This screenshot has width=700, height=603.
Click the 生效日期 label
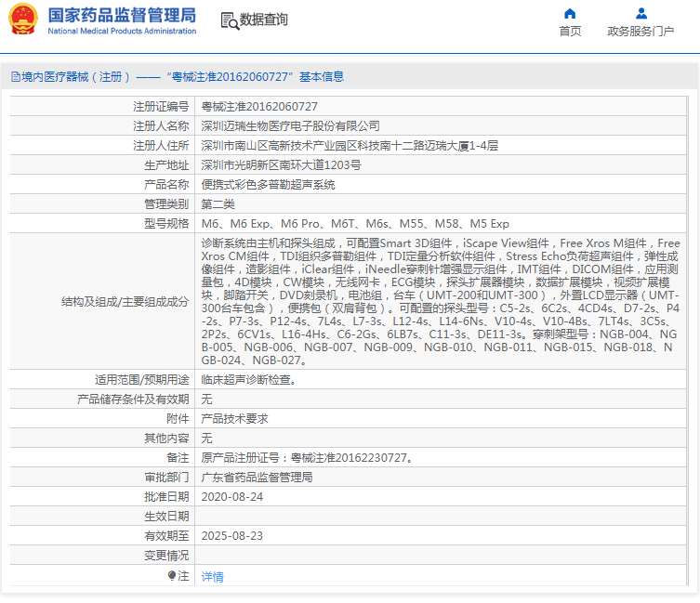coord(166,517)
